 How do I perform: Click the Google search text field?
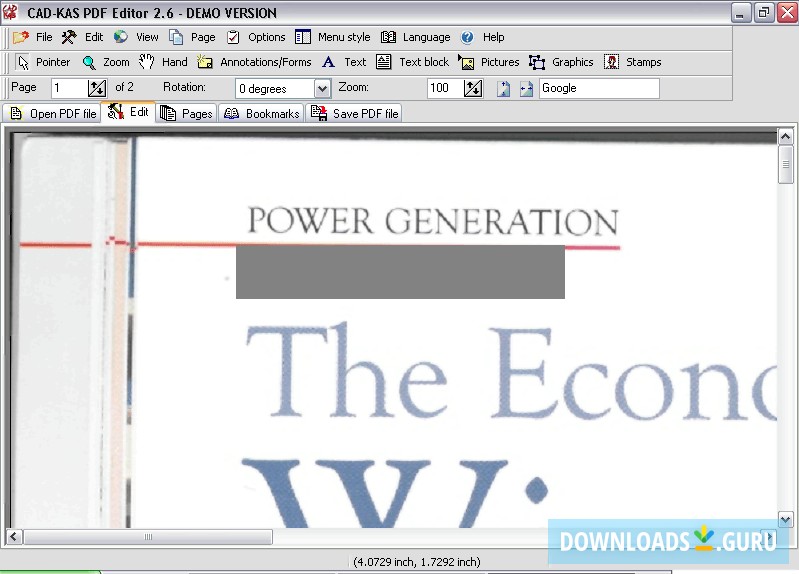[599, 88]
